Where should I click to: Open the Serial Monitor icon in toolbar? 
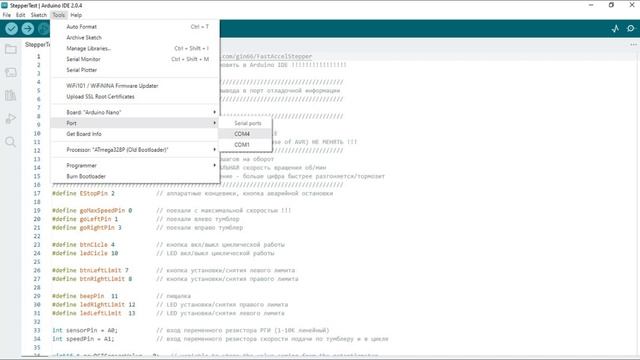click(x=631, y=29)
